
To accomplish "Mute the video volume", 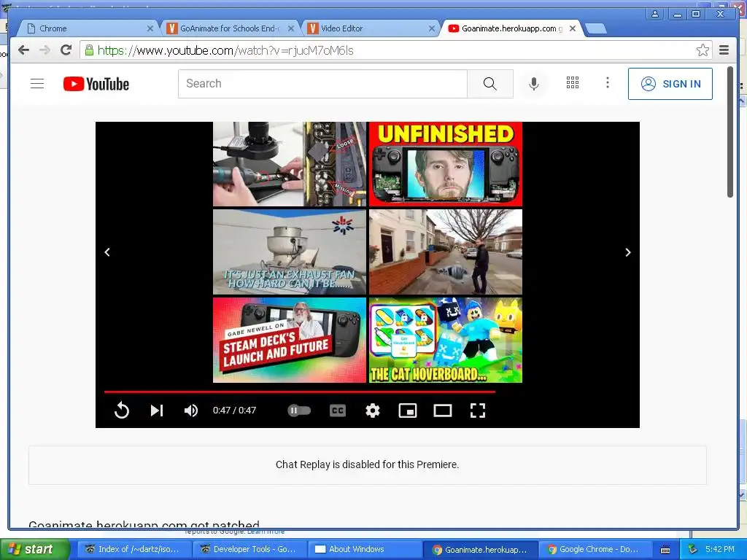I will [191, 410].
